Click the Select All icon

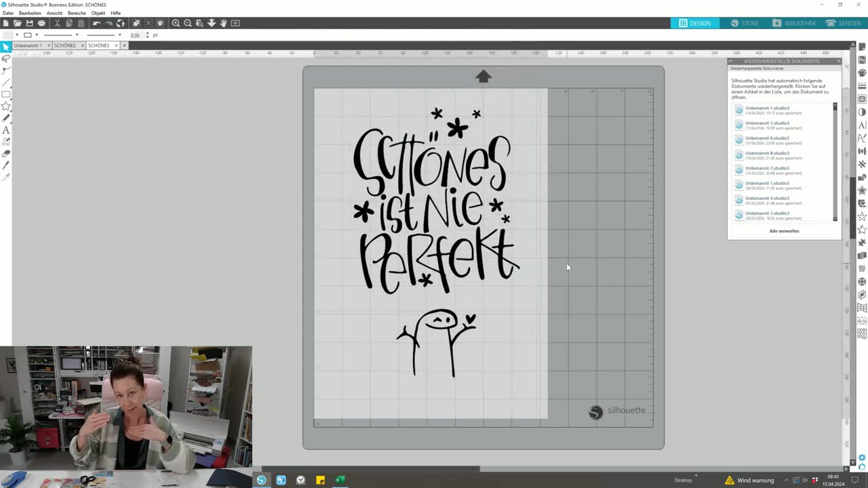coord(136,23)
